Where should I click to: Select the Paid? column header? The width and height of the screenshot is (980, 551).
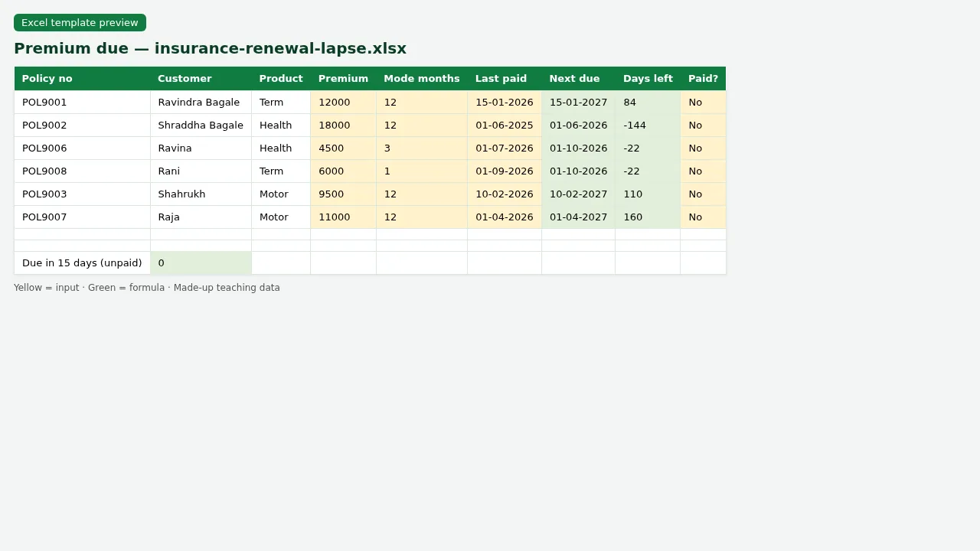tap(703, 79)
